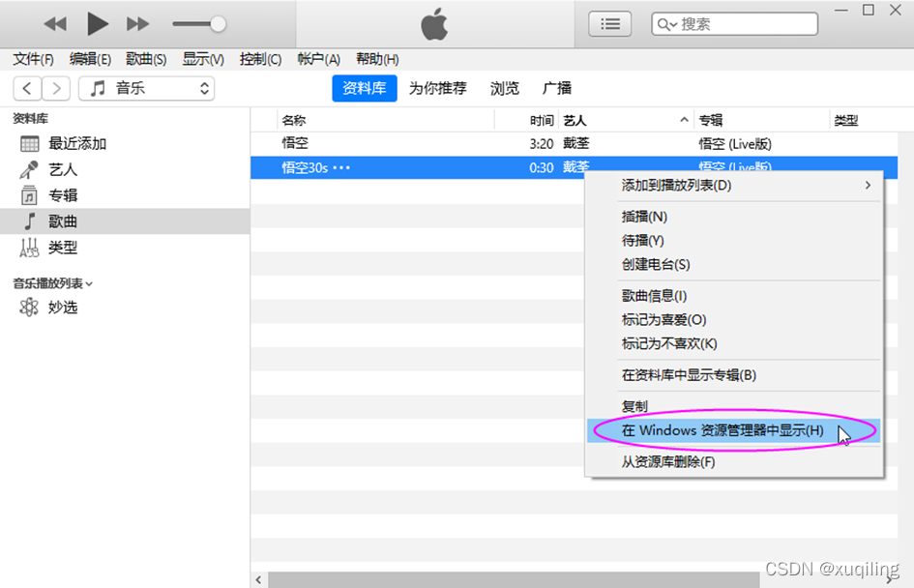Choose 标记为不喜欢(K) in context menu
Screen dimensions: 914x588
pos(734,344)
